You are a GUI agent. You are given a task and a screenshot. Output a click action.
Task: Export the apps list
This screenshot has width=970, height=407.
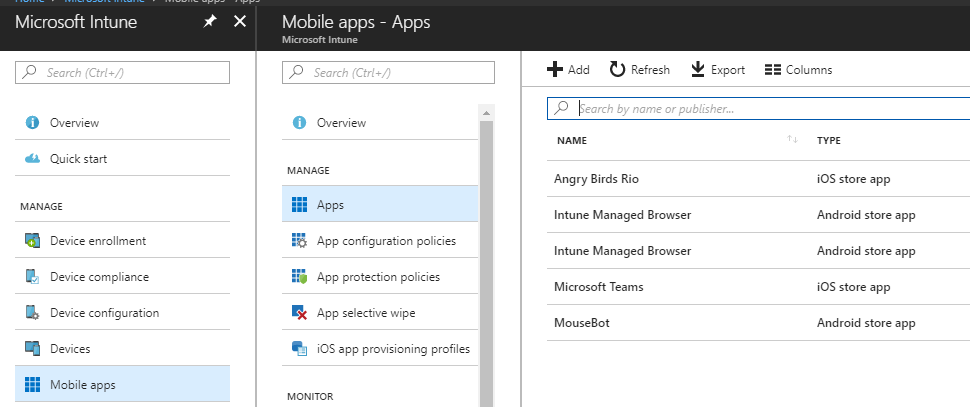point(718,69)
